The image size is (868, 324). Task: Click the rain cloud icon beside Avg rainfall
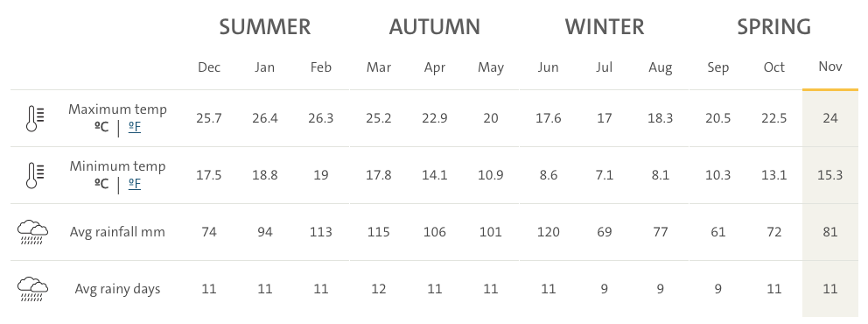point(32,232)
